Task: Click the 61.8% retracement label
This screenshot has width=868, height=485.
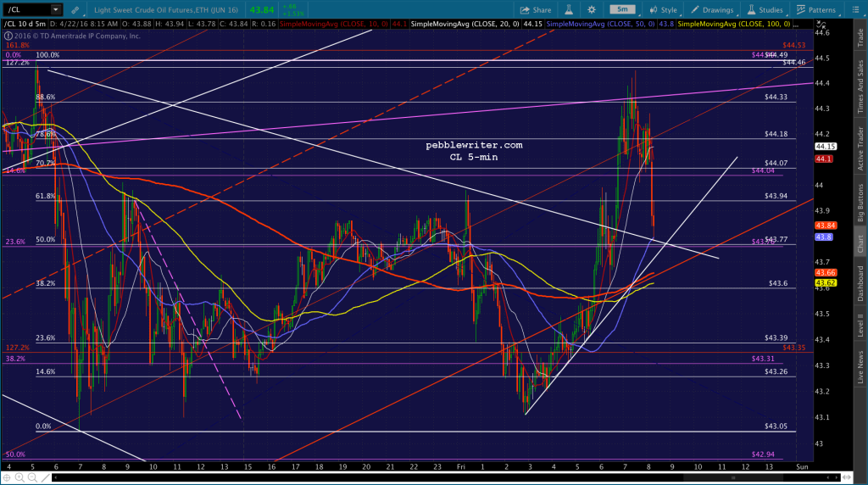Action: click(x=46, y=196)
